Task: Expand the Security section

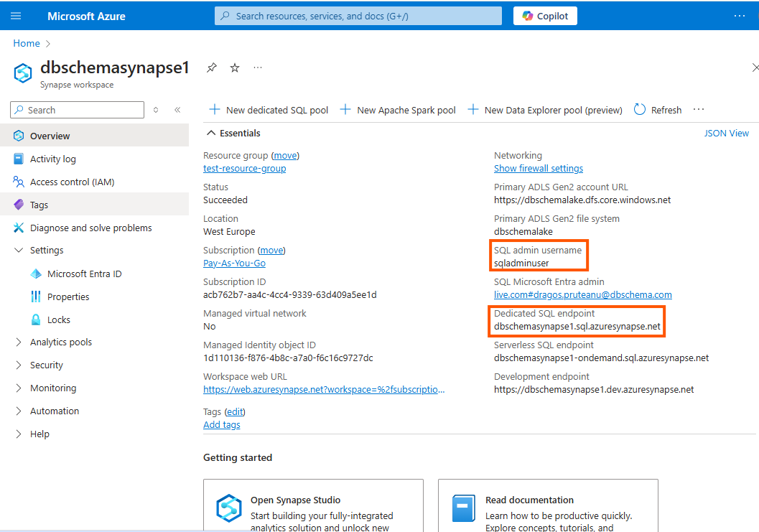Action: coord(19,365)
